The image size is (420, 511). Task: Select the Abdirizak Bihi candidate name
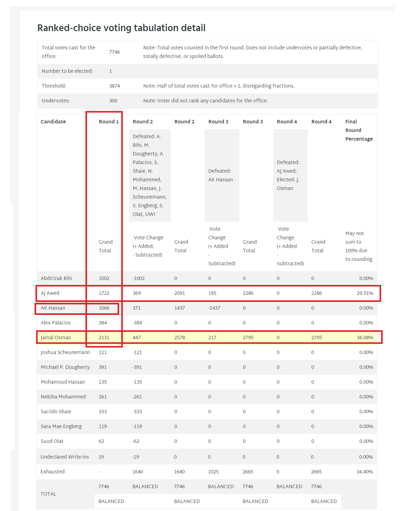(x=56, y=278)
